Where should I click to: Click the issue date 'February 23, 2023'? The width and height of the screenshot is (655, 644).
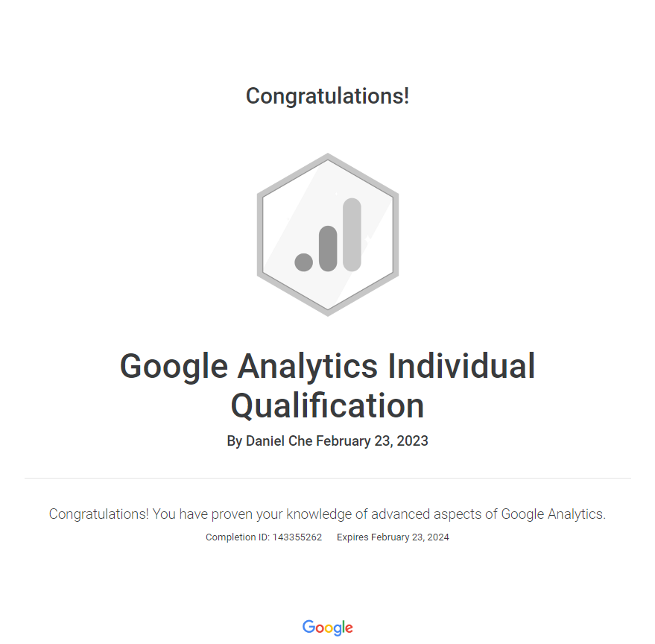[372, 441]
